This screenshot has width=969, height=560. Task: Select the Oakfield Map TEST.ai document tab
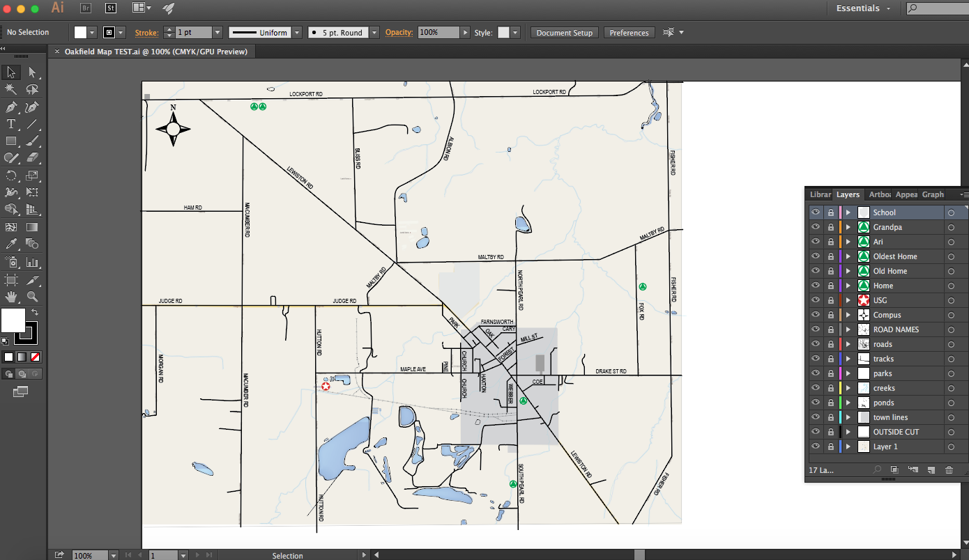point(155,52)
